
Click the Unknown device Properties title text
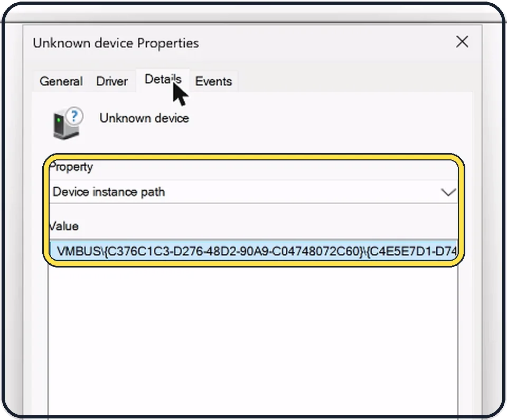coord(116,43)
